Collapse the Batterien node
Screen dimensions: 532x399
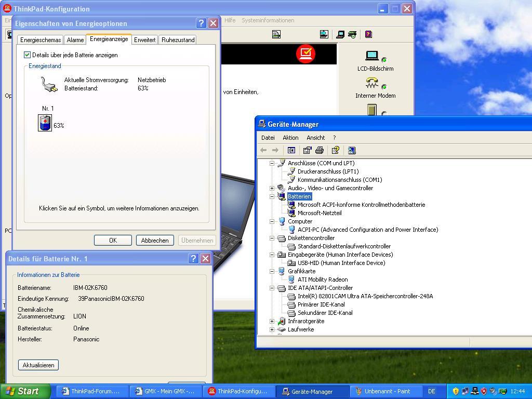(x=272, y=196)
